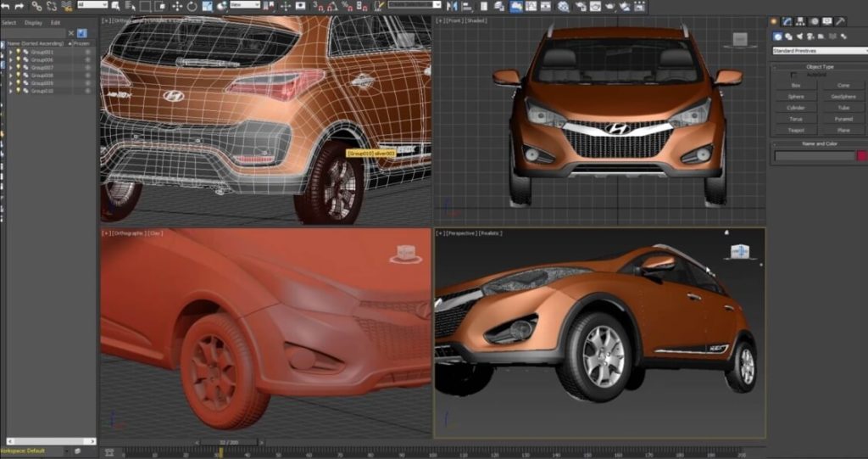This screenshot has width=868, height=459.
Task: Open the Display menu in Scene Explorer
Action: [x=33, y=23]
